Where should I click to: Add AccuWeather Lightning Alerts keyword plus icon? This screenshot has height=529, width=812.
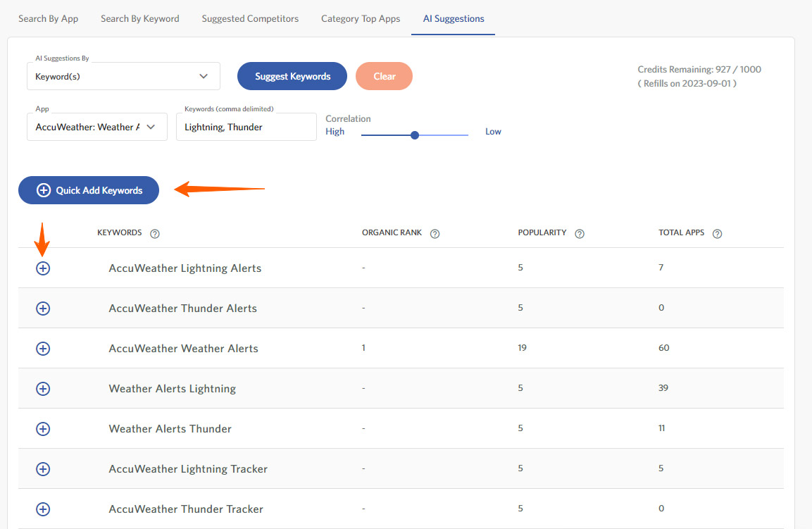[x=43, y=268]
